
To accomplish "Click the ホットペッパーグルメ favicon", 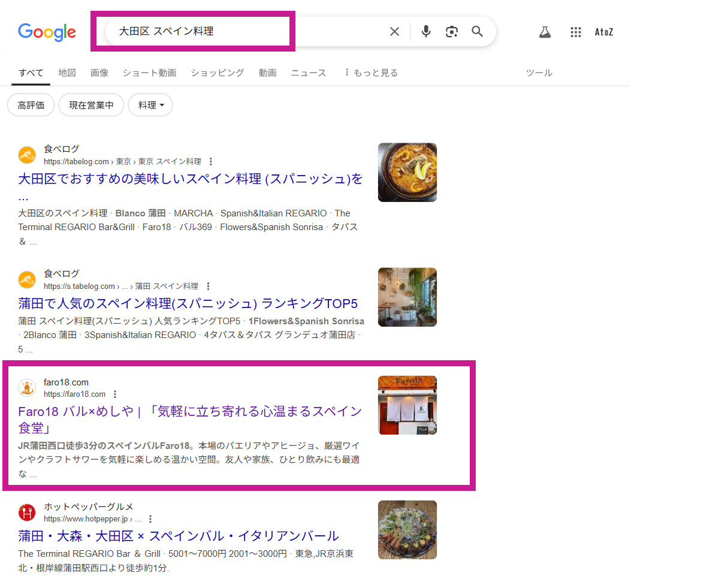I will click(27, 512).
